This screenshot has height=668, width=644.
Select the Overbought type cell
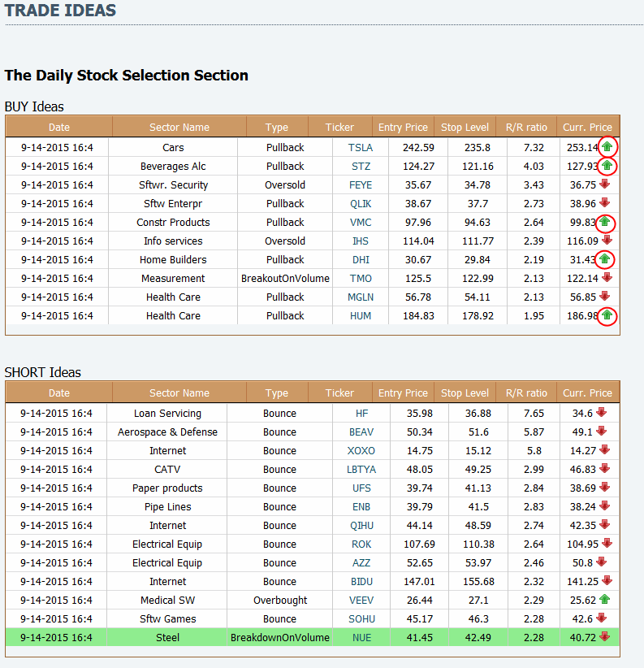click(280, 601)
